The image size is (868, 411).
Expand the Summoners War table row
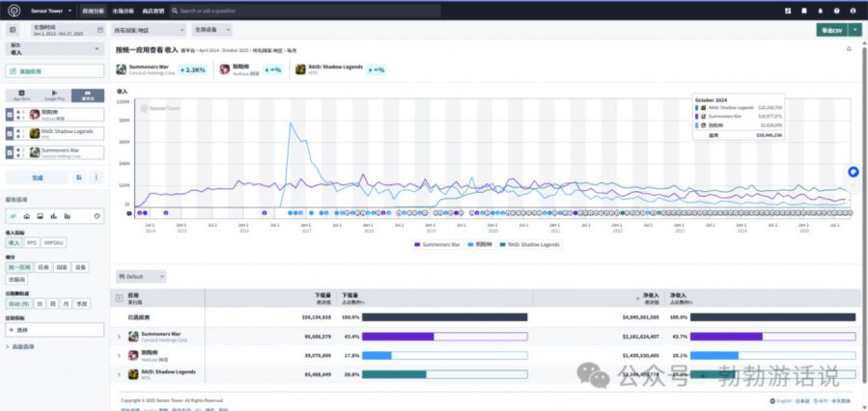[x=120, y=336]
